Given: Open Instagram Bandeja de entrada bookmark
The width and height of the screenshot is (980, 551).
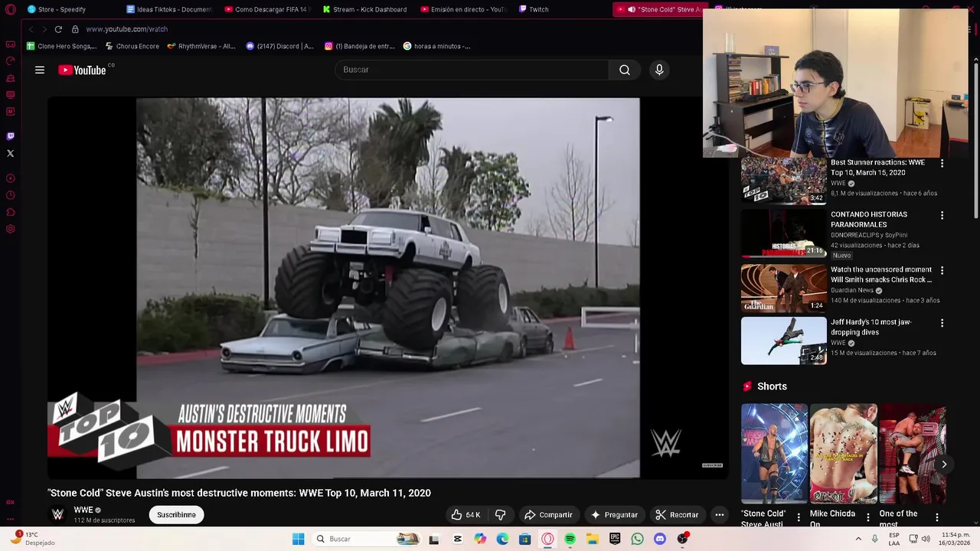Looking at the screenshot, I should click(359, 46).
